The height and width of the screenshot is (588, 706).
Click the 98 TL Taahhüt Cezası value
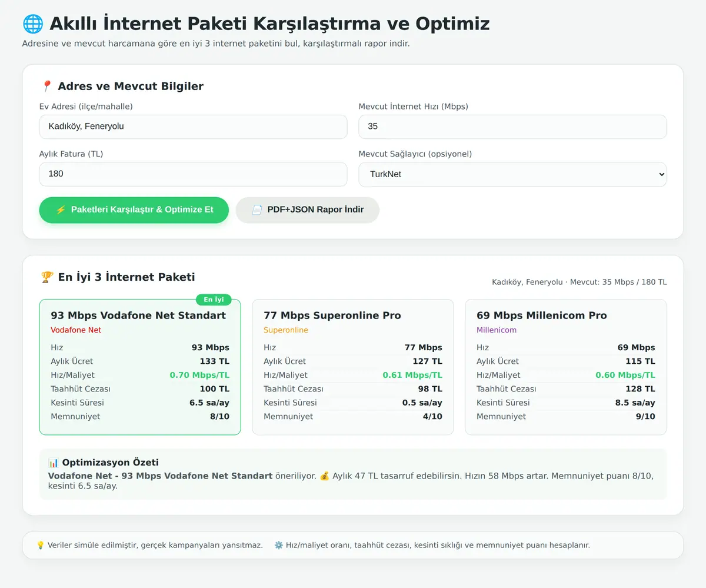click(430, 389)
